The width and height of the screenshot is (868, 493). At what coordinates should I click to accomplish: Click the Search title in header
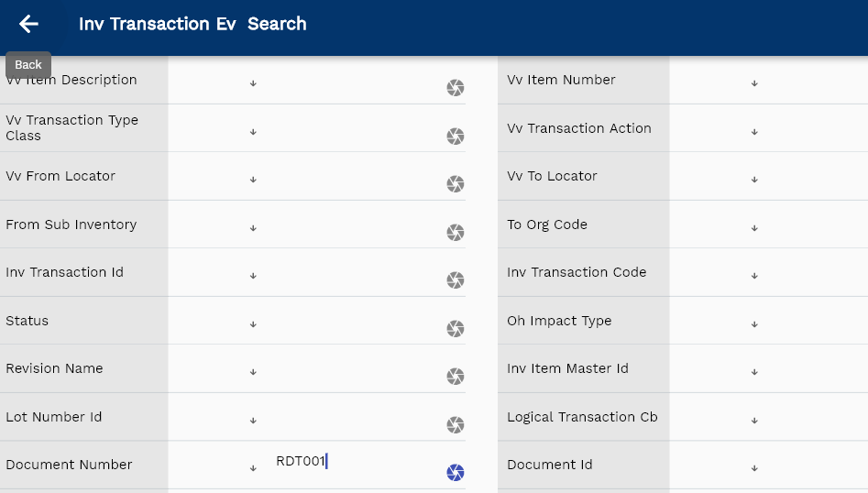[277, 24]
